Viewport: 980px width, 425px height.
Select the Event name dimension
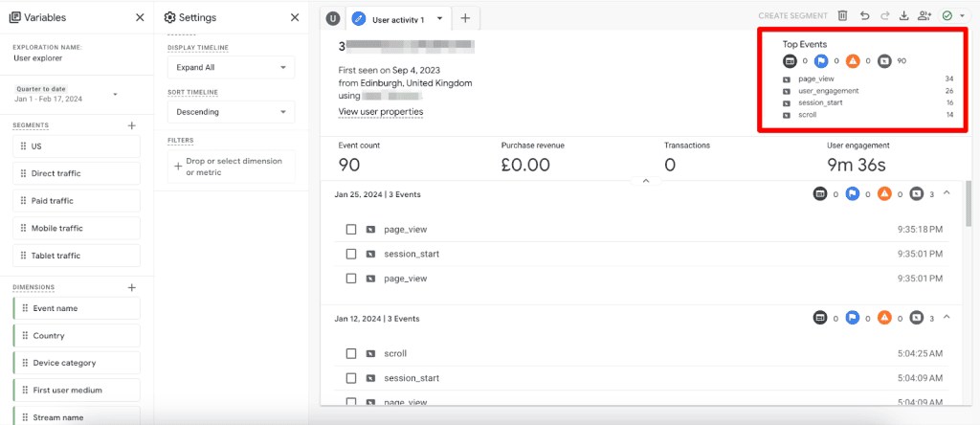[77, 308]
